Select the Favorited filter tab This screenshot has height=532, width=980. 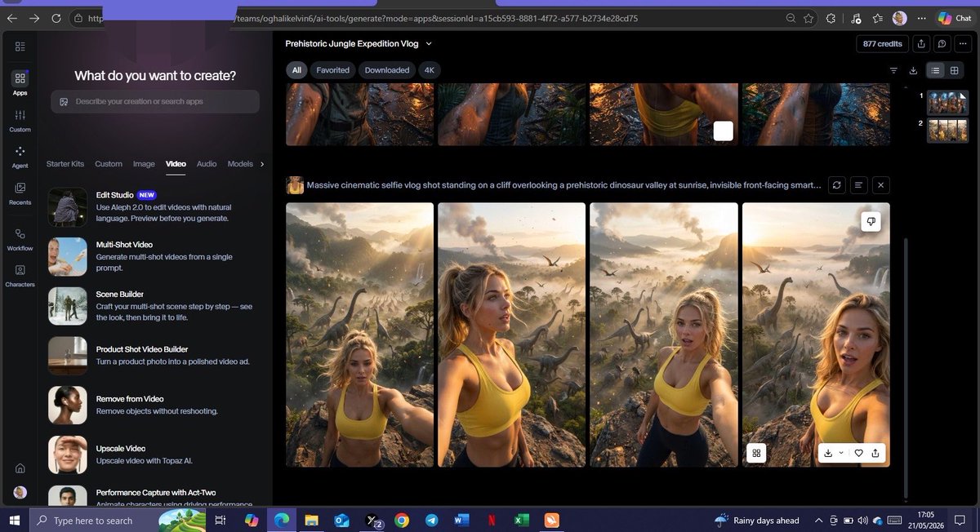click(x=333, y=70)
